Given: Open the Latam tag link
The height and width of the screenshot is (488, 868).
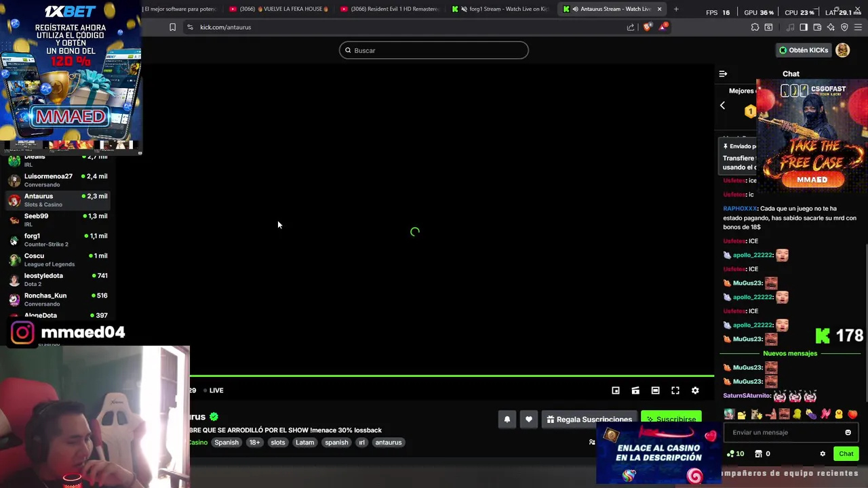Looking at the screenshot, I should coord(304,443).
